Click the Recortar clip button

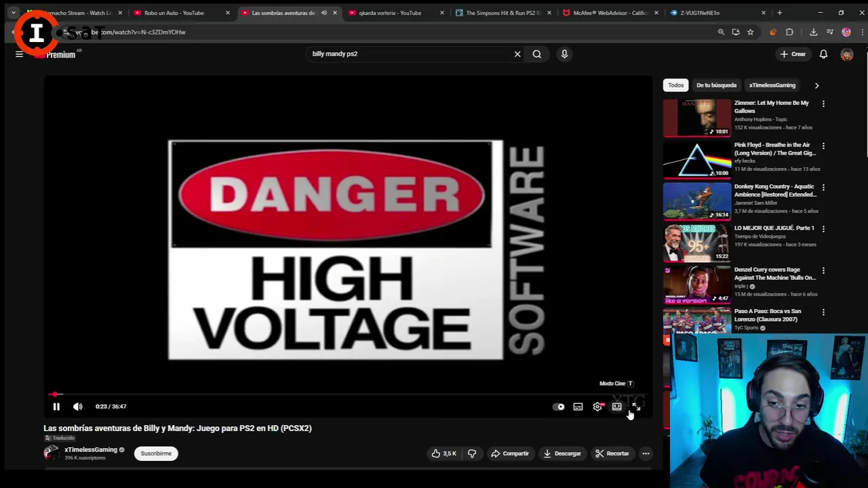click(612, 453)
